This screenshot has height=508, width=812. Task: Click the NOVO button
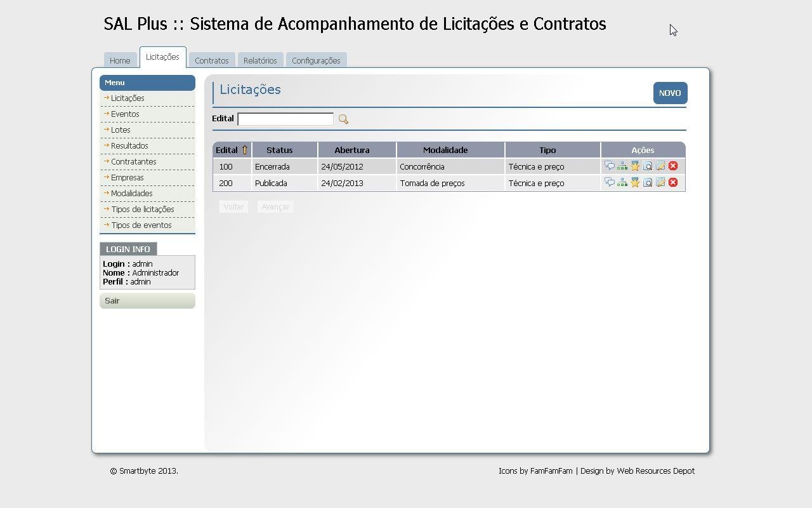670,93
